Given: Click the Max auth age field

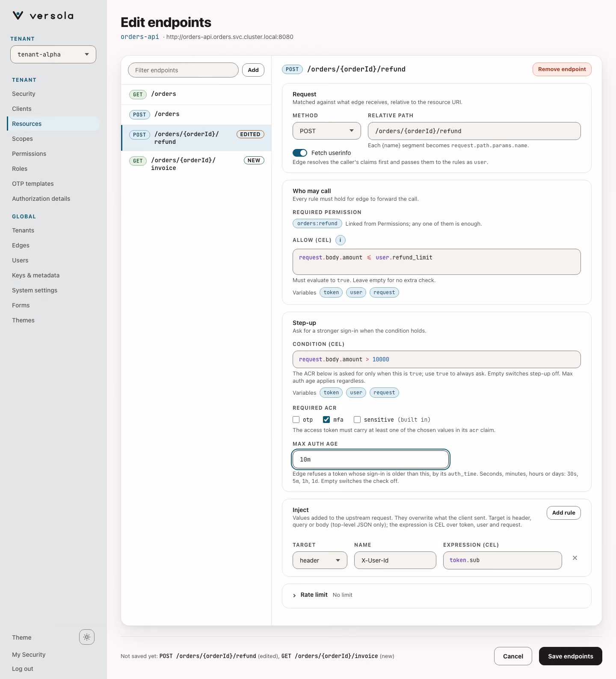Looking at the screenshot, I should tap(370, 459).
